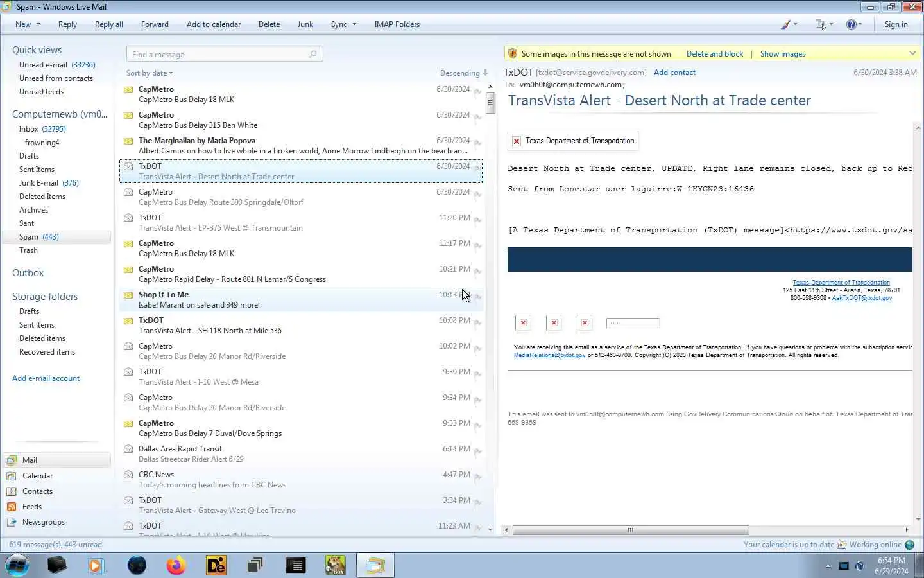The image size is (924, 578).
Task: Click the open envelope icon on the TransVista Desert North row
Action: (128, 166)
